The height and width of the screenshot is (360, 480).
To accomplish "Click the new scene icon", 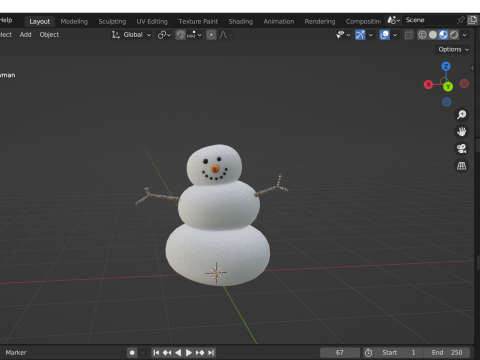I will pyautogui.click(x=472, y=20).
